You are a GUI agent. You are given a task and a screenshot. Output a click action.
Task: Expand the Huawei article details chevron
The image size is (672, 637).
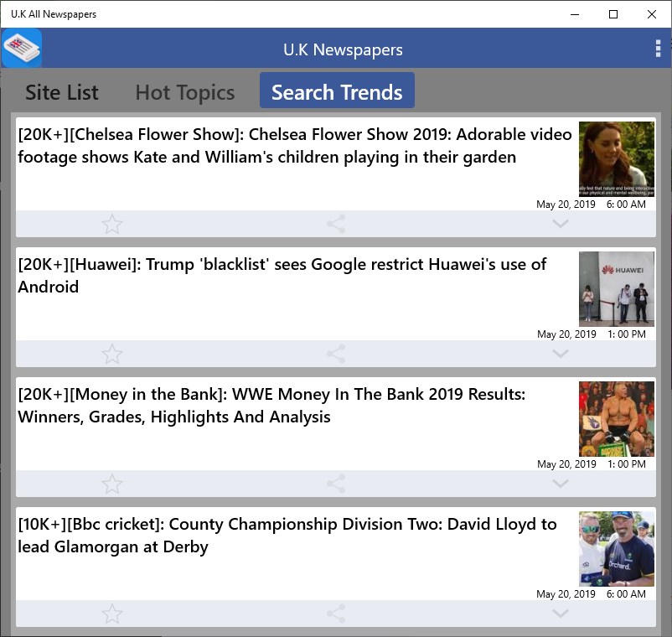click(x=561, y=354)
